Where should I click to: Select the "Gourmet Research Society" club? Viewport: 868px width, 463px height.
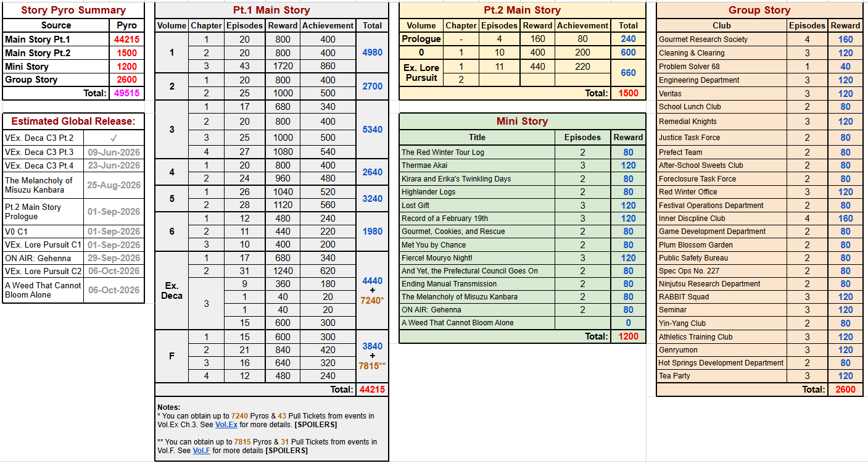click(703, 40)
